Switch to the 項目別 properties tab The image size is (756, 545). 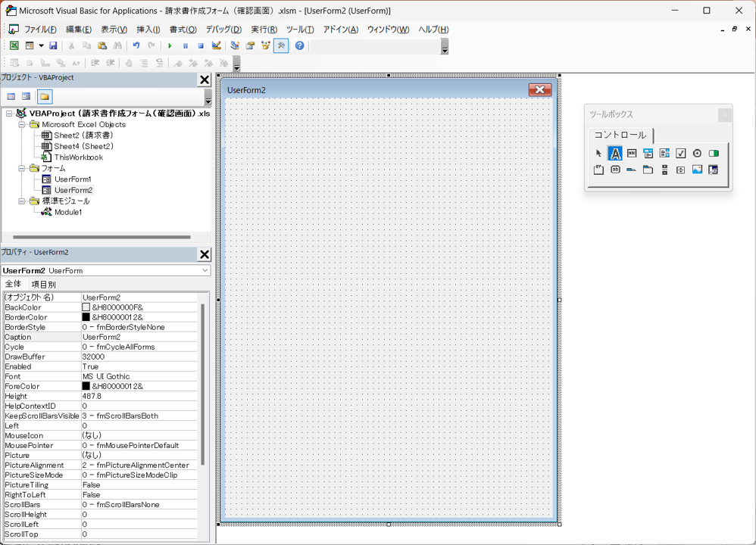pyautogui.click(x=43, y=285)
